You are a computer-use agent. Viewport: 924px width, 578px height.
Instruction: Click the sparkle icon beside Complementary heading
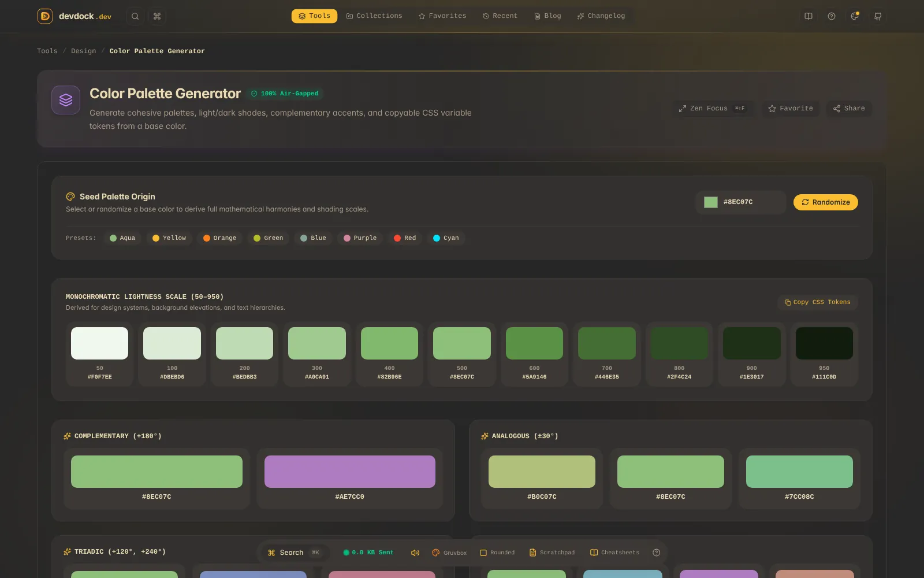(68, 436)
